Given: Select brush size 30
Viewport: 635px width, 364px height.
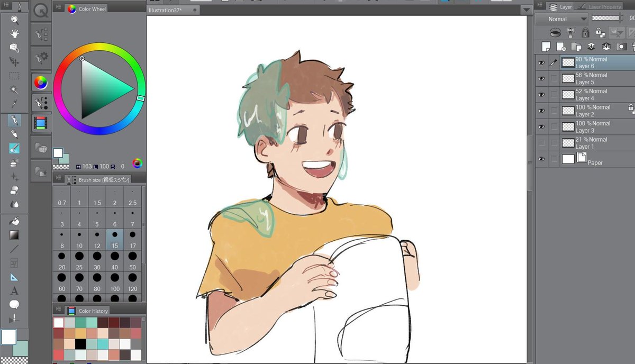Looking at the screenshot, I should 97,261.
